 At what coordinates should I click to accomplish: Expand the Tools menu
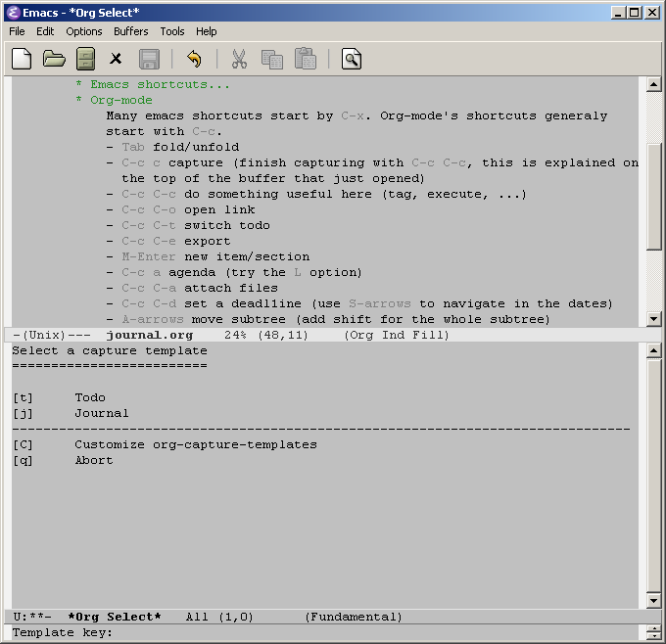tap(172, 31)
